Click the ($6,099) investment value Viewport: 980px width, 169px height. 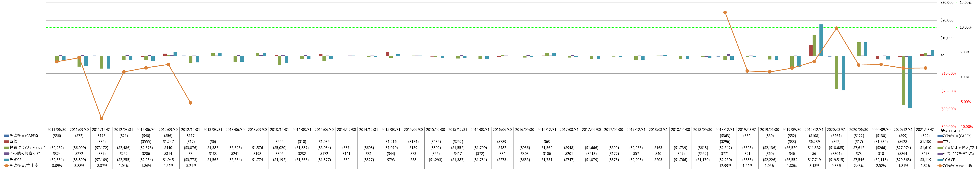pyautogui.click(x=79, y=148)
